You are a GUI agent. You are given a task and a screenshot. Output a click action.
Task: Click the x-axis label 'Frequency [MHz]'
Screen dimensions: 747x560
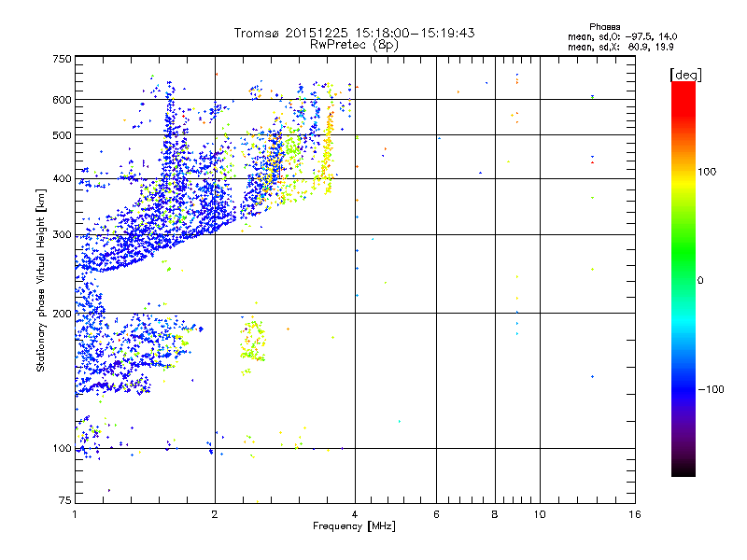tap(354, 526)
